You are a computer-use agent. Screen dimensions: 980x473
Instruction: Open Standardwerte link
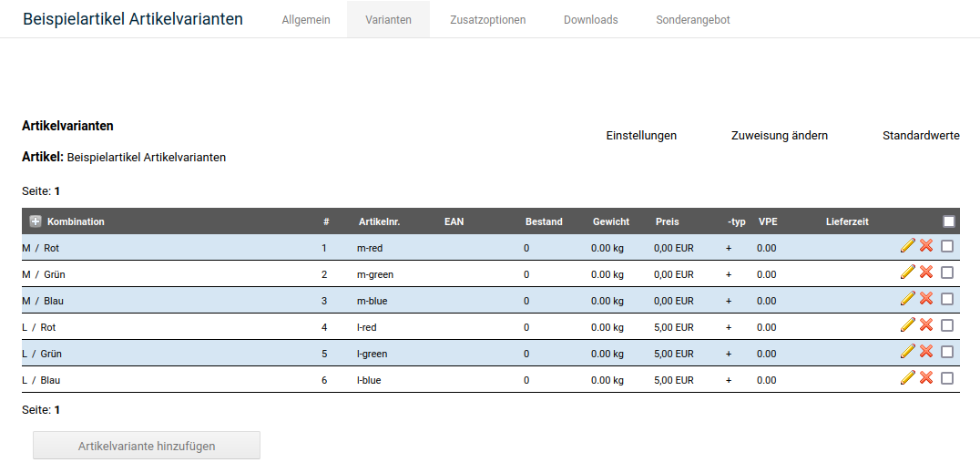tap(921, 136)
